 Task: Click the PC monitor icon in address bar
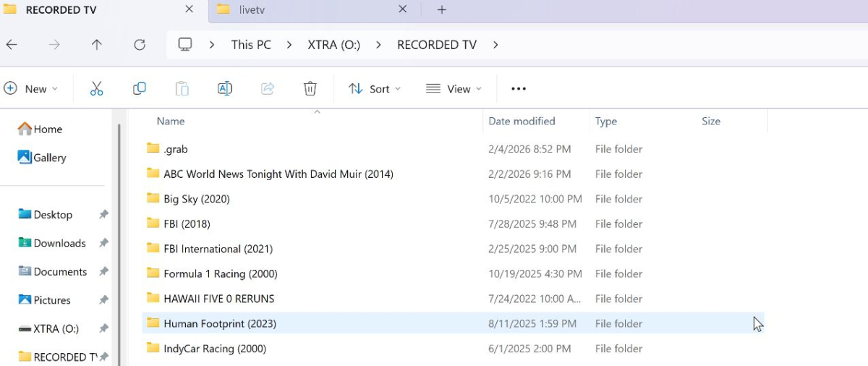[x=185, y=45]
